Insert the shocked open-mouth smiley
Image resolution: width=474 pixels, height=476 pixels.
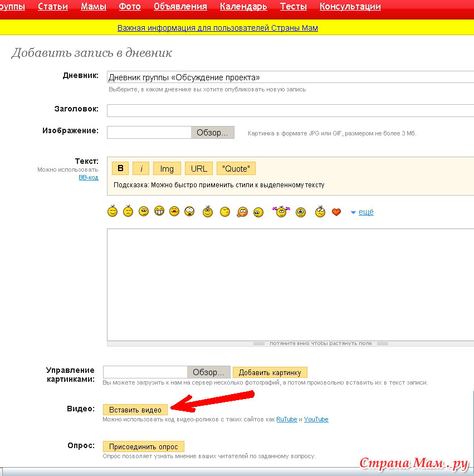(x=190, y=212)
